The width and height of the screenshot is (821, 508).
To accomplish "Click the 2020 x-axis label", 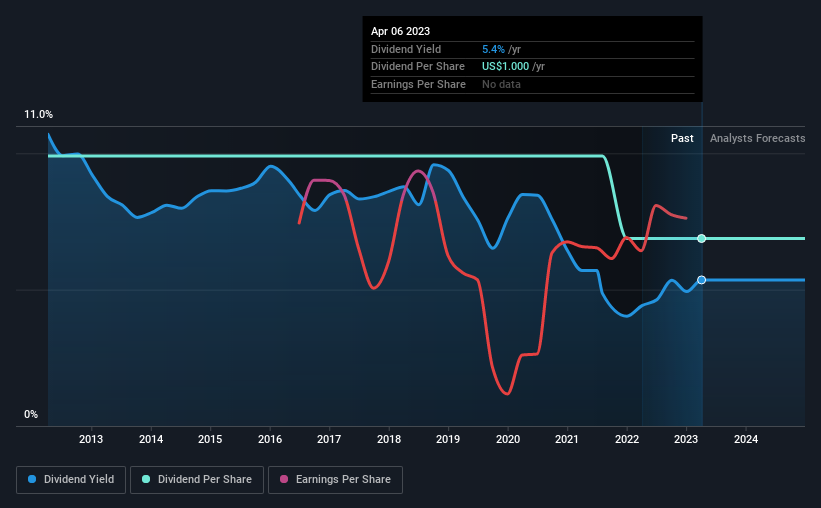I will pyautogui.click(x=508, y=439).
